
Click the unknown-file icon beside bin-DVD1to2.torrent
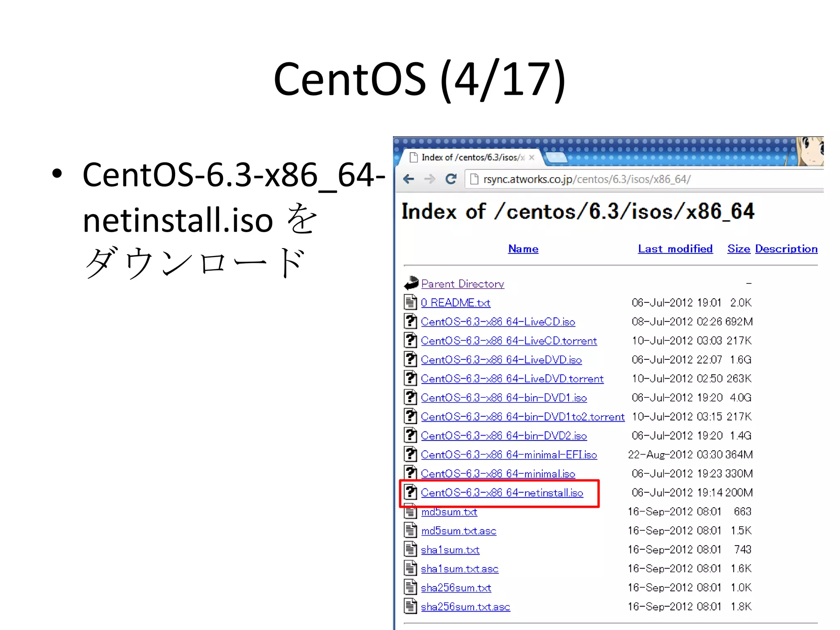(410, 416)
